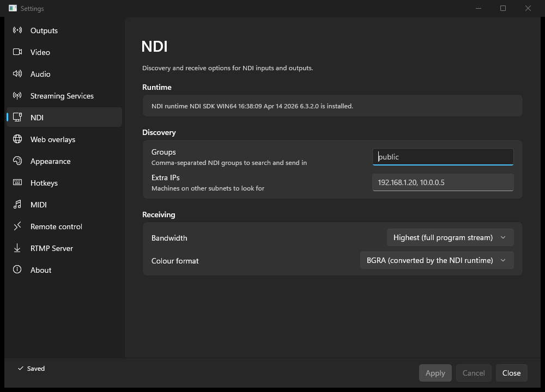Viewport: 545px width, 392px height.
Task: Open the Appearance settings page
Action: [64, 161]
